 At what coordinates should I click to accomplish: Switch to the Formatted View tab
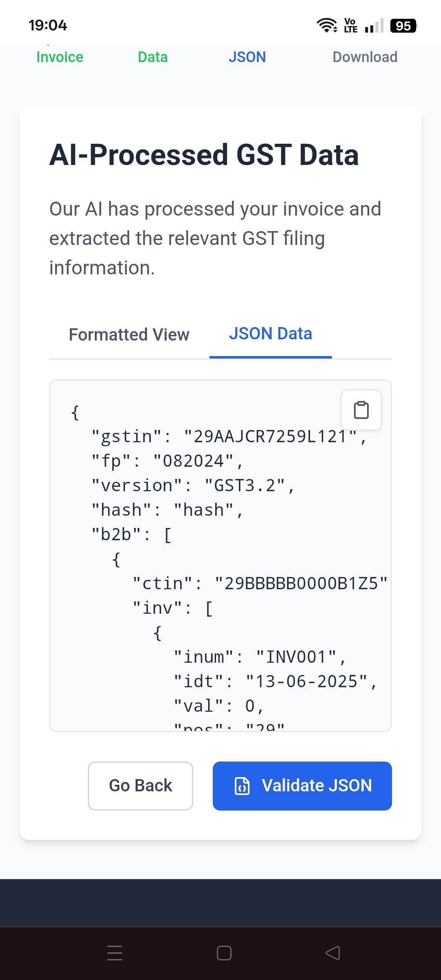(x=129, y=334)
